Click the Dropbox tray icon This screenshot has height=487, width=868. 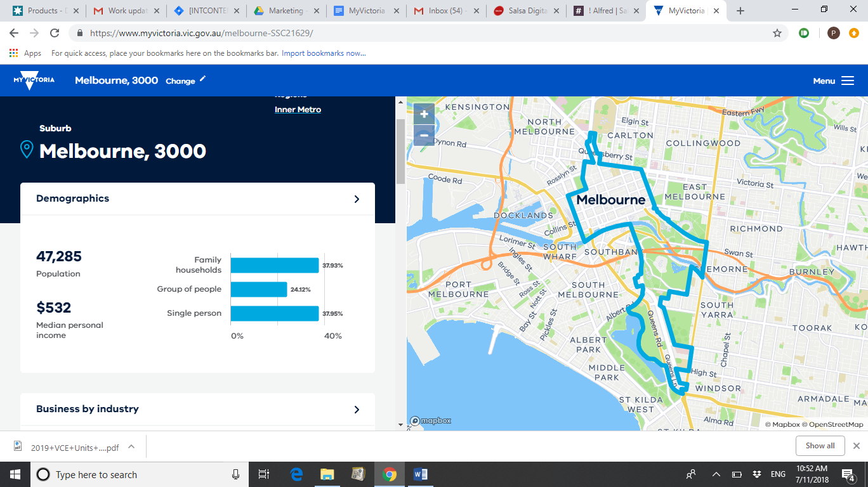(x=757, y=474)
